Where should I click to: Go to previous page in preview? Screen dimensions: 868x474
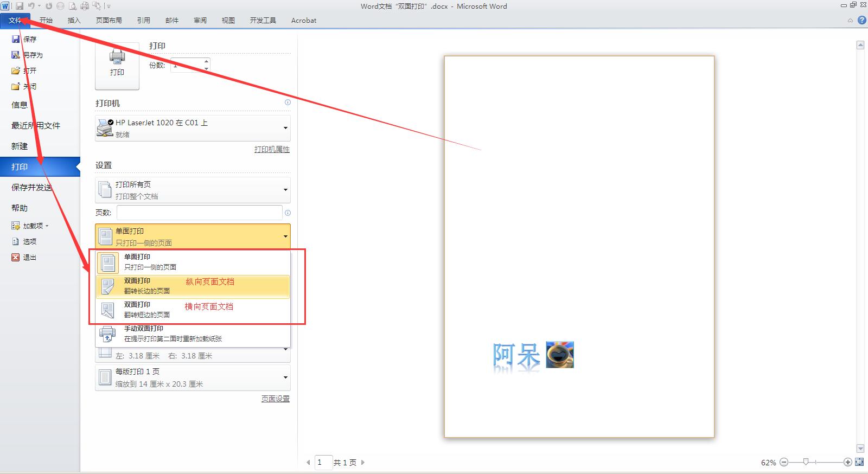[x=308, y=463]
